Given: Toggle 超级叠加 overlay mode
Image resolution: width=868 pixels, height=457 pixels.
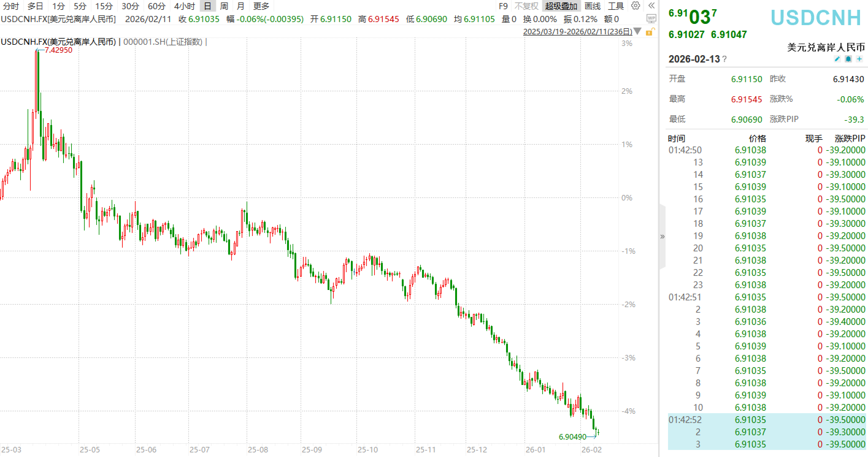Looking at the screenshot, I should coord(561,6).
